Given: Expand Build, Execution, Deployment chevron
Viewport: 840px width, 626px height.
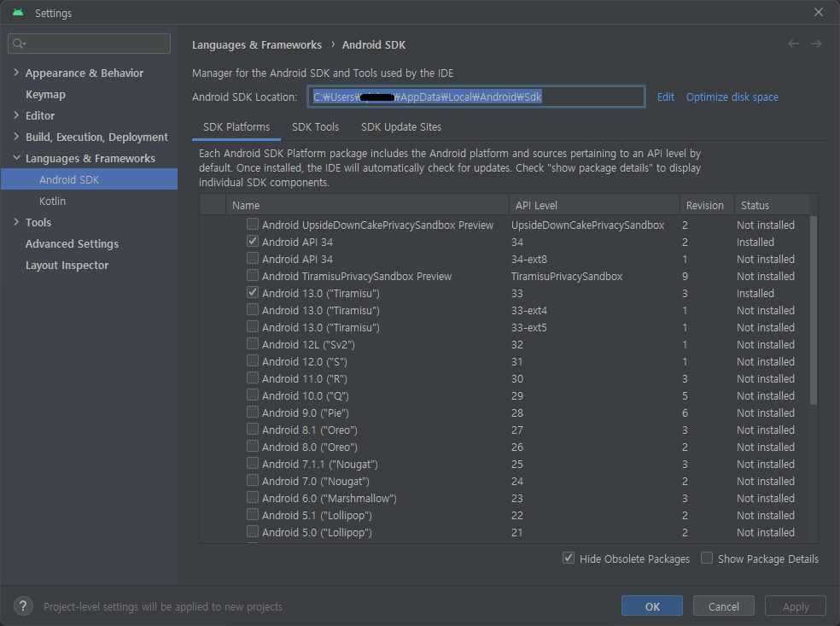Looking at the screenshot, I should (x=16, y=136).
